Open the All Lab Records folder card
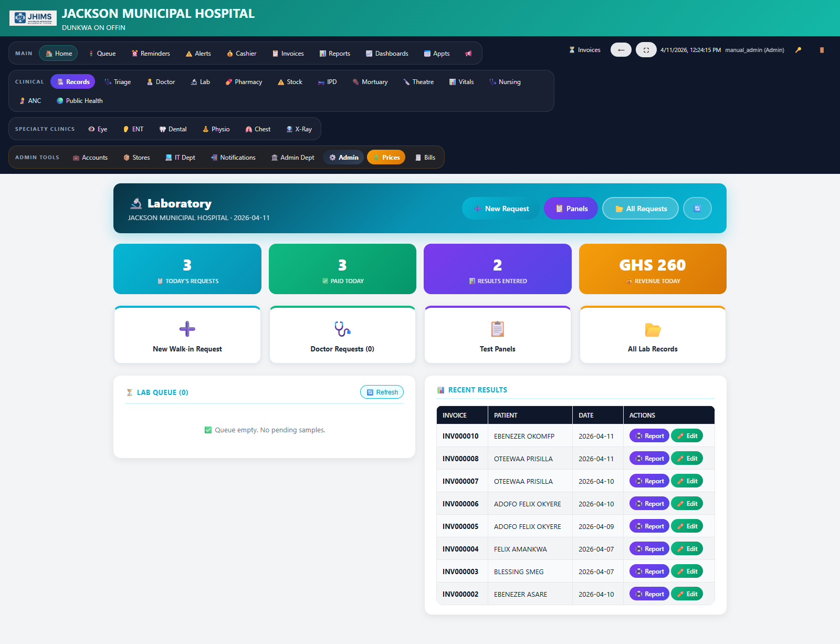Viewport: 840px width, 644px height. [x=652, y=335]
